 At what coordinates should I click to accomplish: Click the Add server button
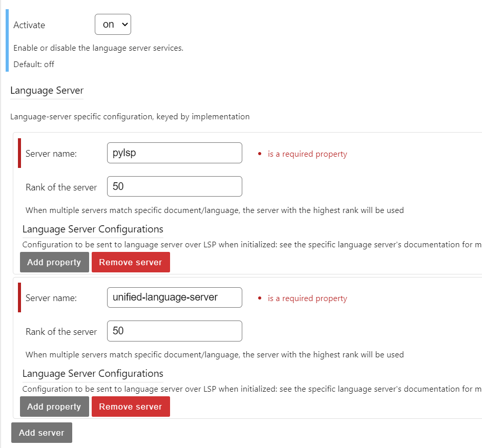(41, 433)
